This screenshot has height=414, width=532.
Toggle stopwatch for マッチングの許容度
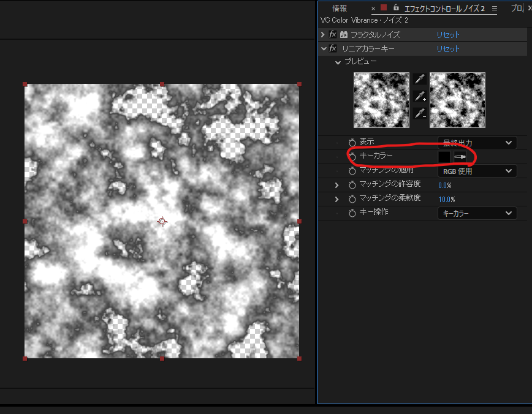pyautogui.click(x=352, y=185)
